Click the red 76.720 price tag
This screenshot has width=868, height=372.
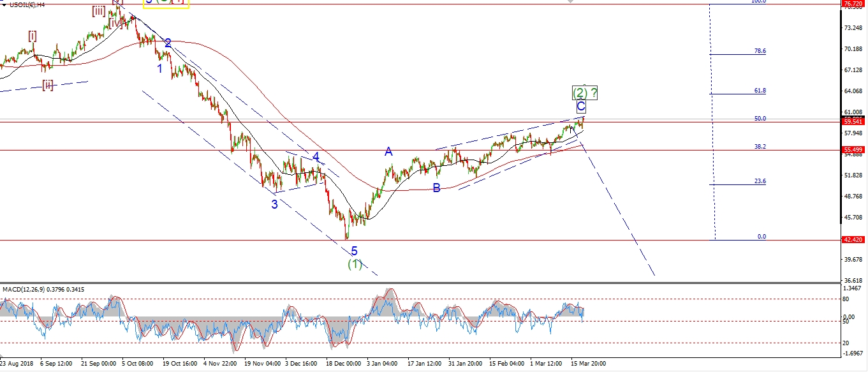click(x=853, y=4)
